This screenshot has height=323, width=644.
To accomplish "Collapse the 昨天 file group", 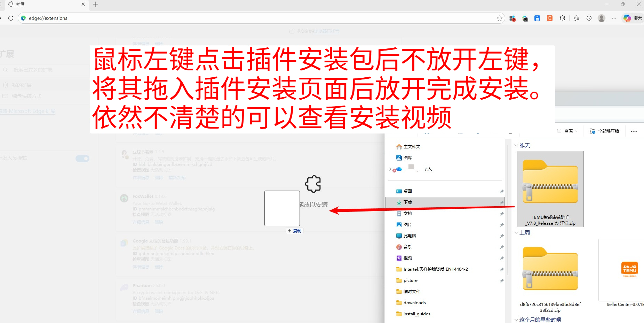I will (x=517, y=145).
